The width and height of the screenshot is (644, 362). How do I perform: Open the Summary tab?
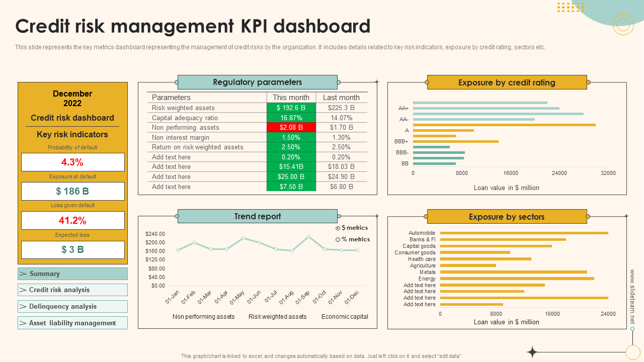pos(72,274)
